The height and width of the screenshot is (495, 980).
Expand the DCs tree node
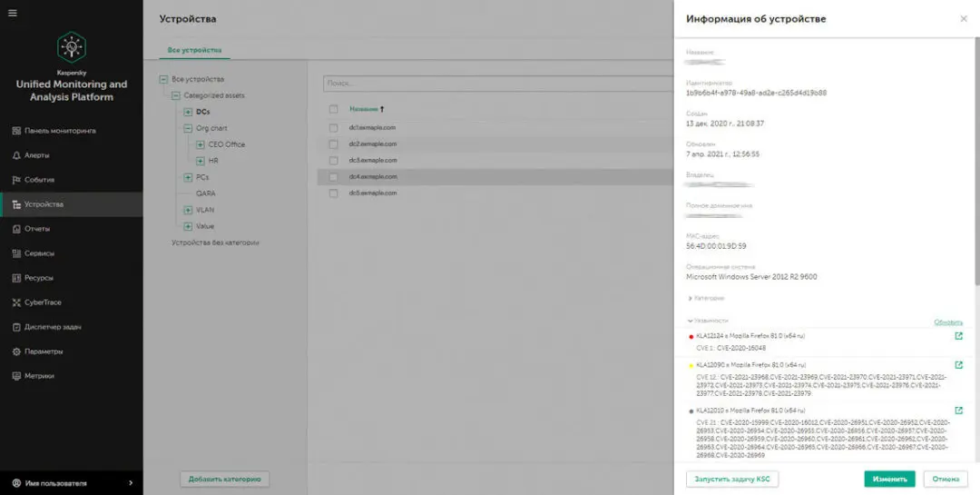[188, 112]
